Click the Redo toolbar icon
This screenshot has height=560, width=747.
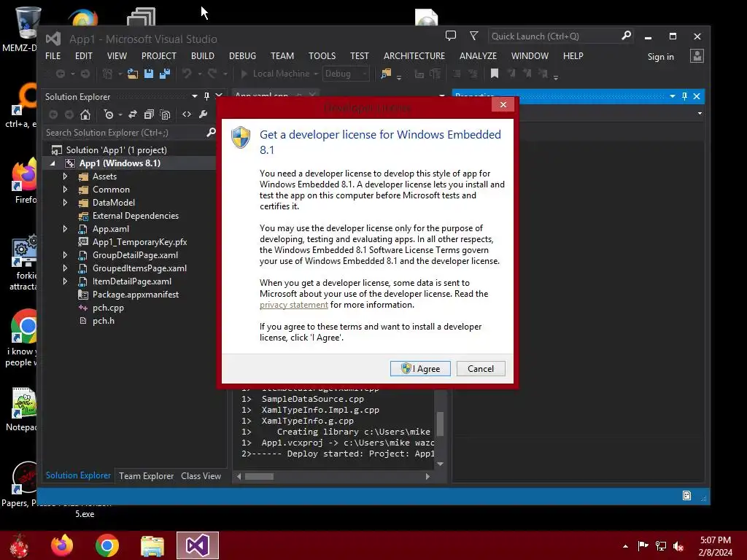pyautogui.click(x=212, y=74)
